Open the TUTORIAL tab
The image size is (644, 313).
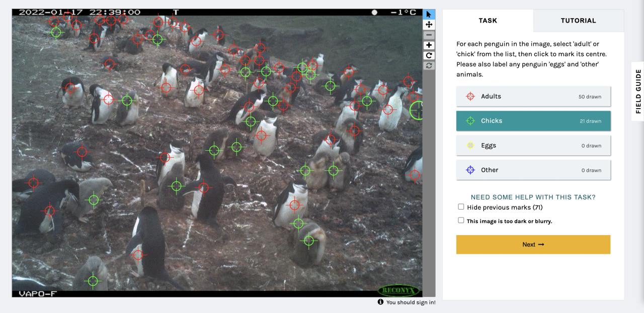[579, 21]
